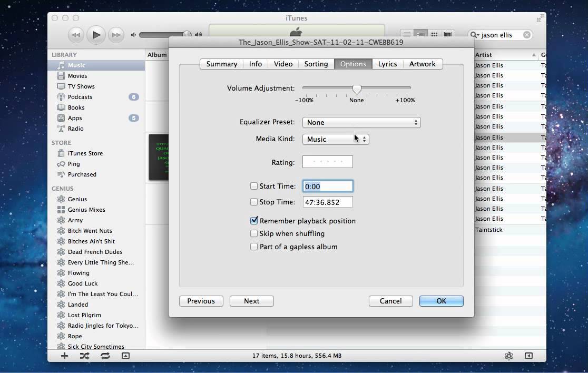Enable the Stop Time checkbox
The height and width of the screenshot is (373, 588).
coord(254,202)
